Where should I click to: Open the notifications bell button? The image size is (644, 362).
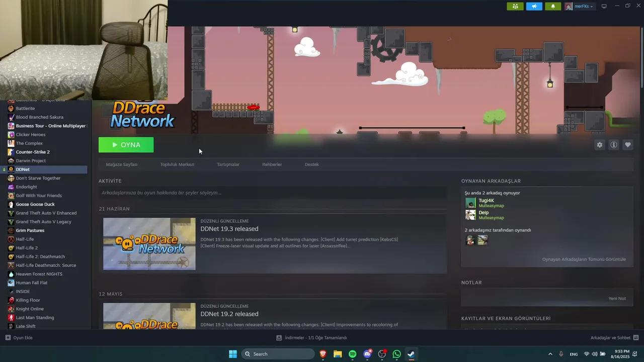(x=553, y=6)
